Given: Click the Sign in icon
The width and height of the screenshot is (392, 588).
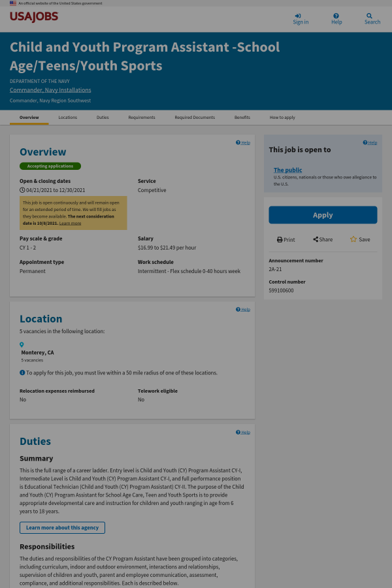Looking at the screenshot, I should 298,16.
